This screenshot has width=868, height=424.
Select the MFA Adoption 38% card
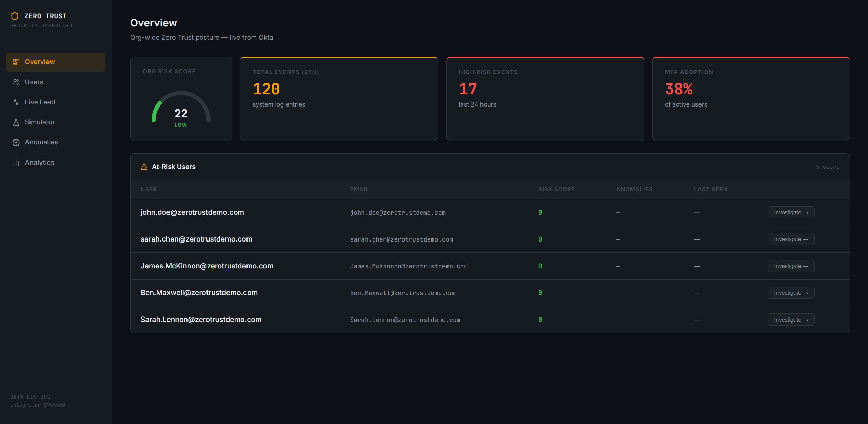[751, 99]
